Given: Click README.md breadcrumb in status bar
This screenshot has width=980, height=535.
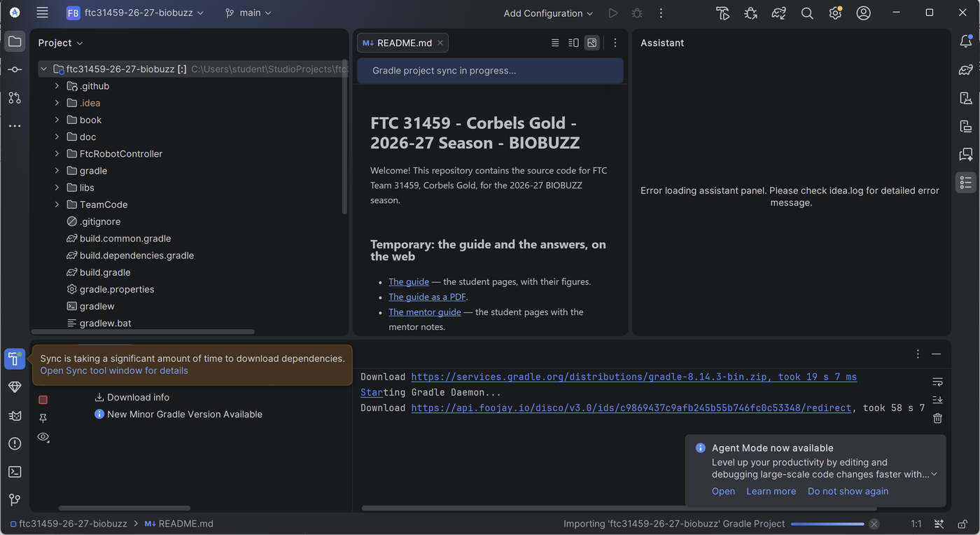Looking at the screenshot, I should click(x=179, y=524).
